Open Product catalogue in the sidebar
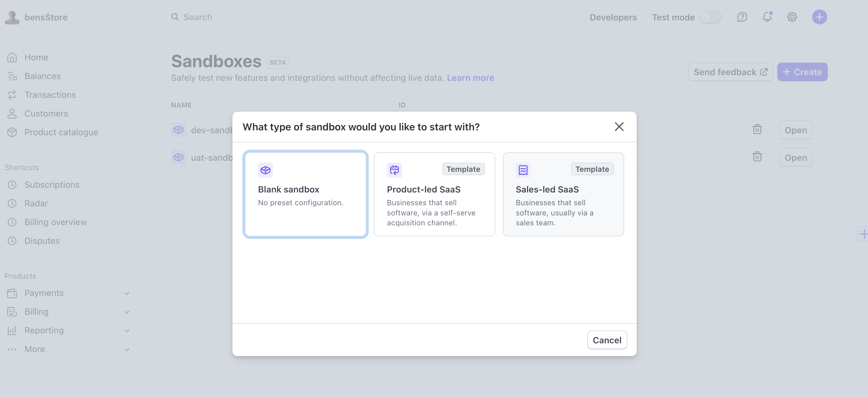 (x=61, y=132)
